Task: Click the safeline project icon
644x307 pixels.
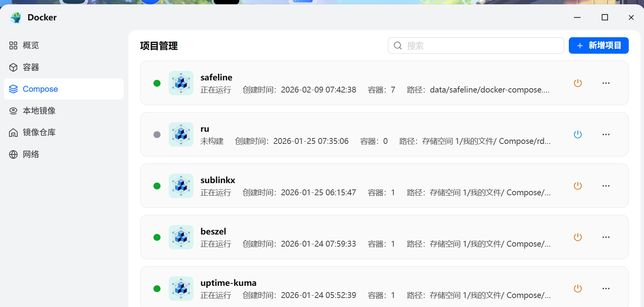Action: point(181,83)
